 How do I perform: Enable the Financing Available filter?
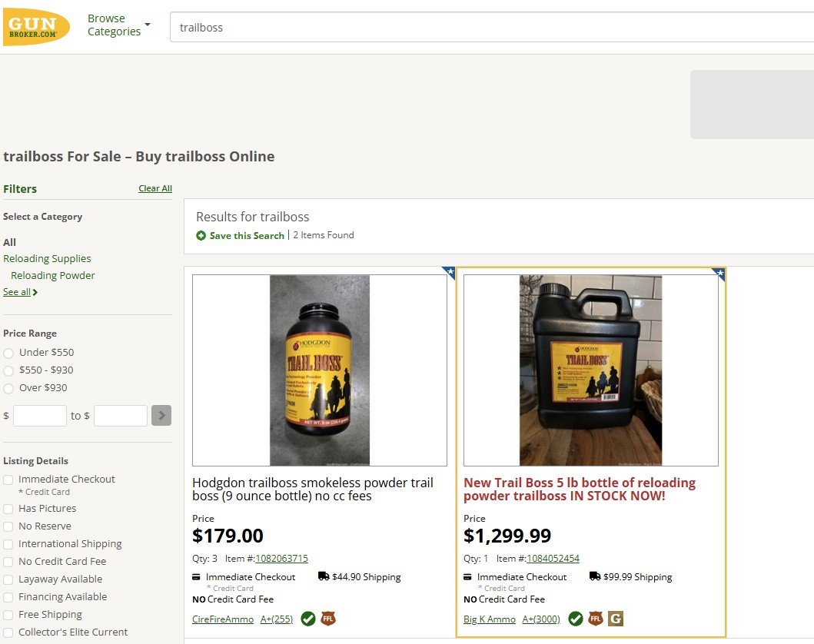pyautogui.click(x=8, y=597)
